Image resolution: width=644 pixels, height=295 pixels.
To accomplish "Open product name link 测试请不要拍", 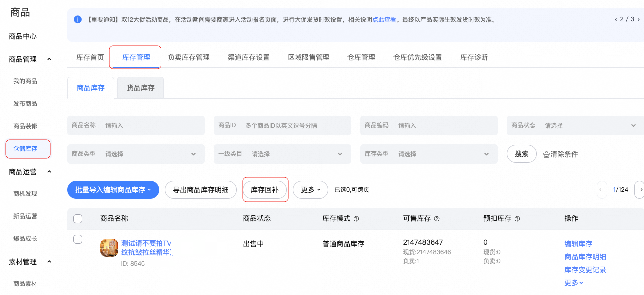I will click(x=146, y=248).
